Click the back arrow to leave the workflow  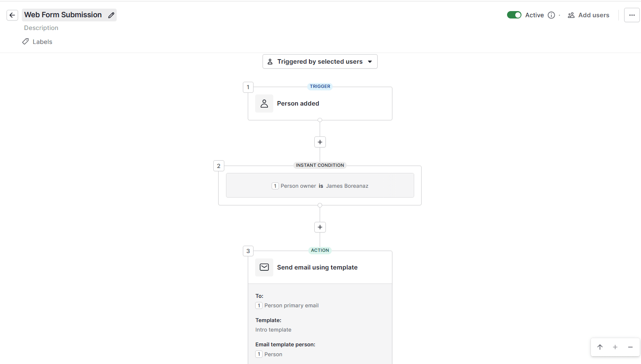point(12,15)
